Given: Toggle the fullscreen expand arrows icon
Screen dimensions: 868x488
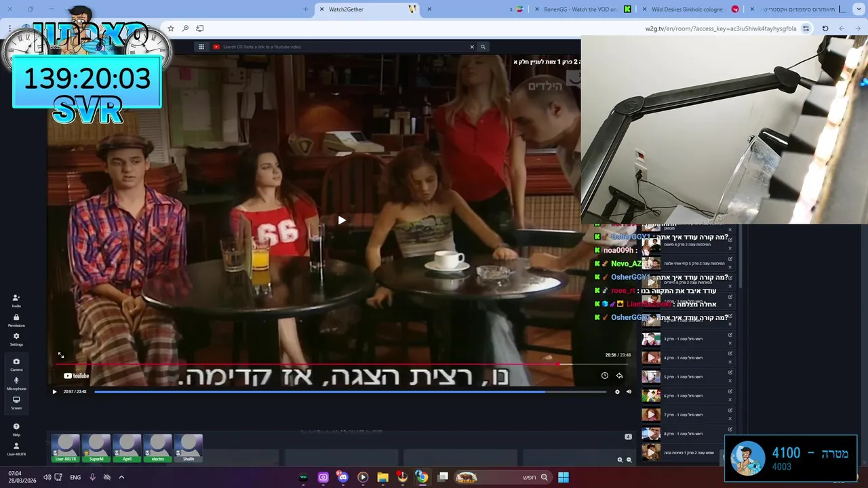Looking at the screenshot, I should [61, 355].
